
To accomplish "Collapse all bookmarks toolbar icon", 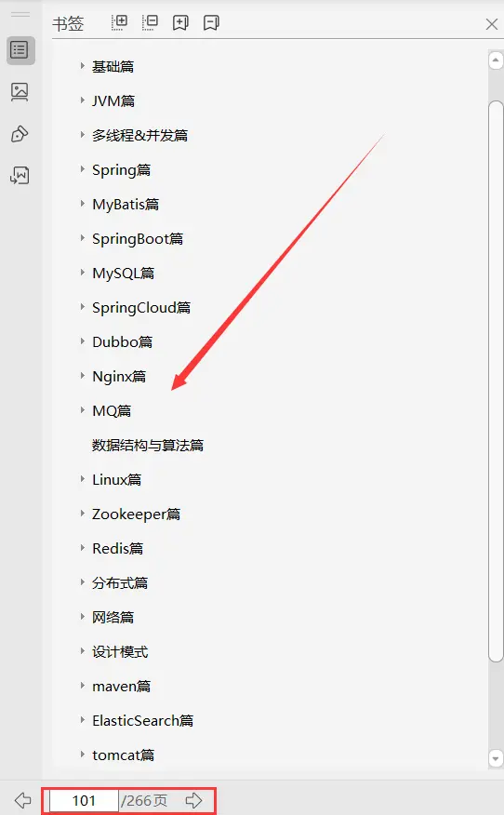I will click(x=150, y=22).
